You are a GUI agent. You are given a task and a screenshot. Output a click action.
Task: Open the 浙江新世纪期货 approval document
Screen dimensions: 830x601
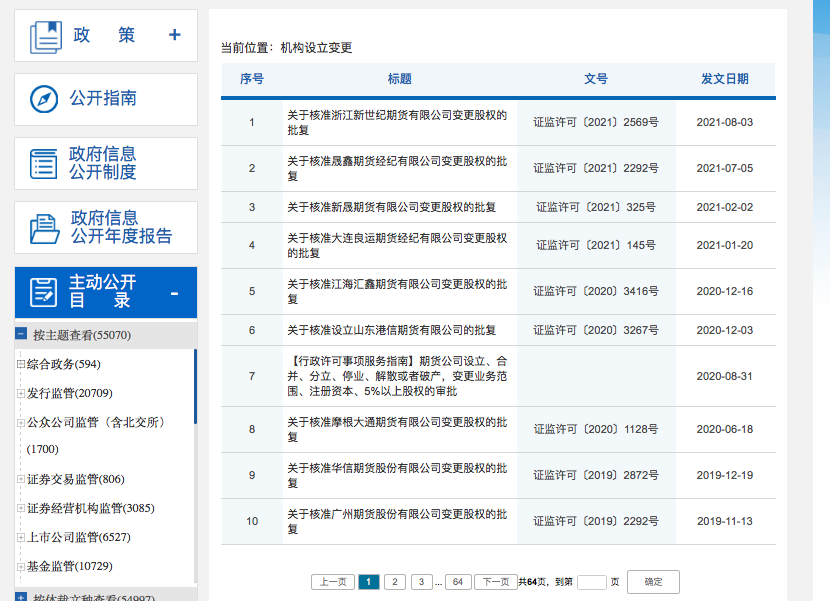(x=396, y=122)
